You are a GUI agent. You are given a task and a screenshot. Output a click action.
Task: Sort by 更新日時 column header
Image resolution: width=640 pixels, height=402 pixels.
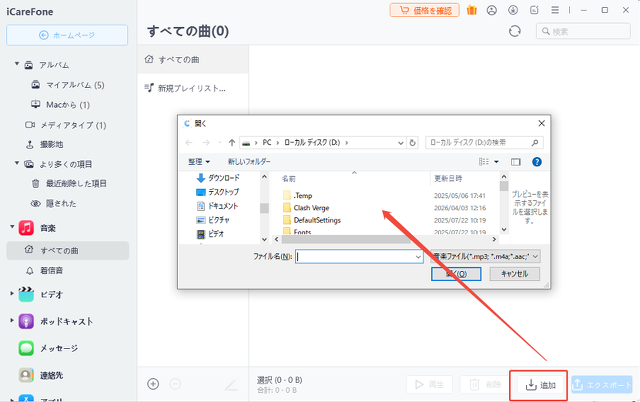(x=448, y=178)
